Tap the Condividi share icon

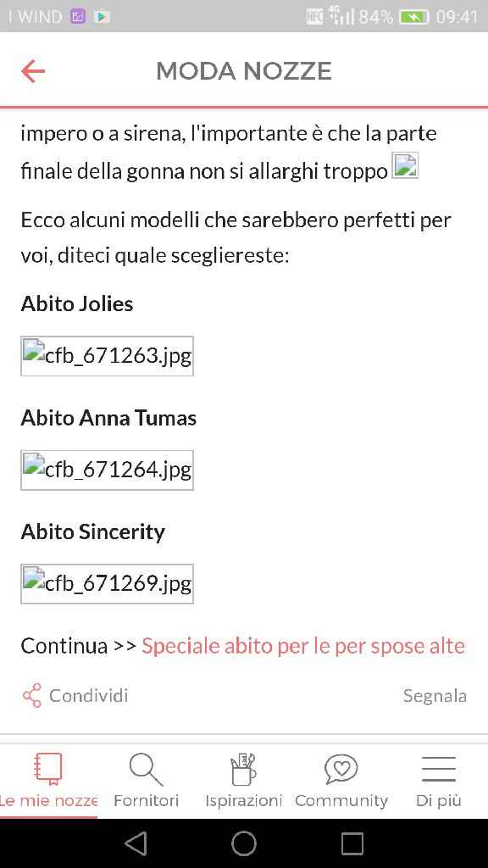pos(30,695)
